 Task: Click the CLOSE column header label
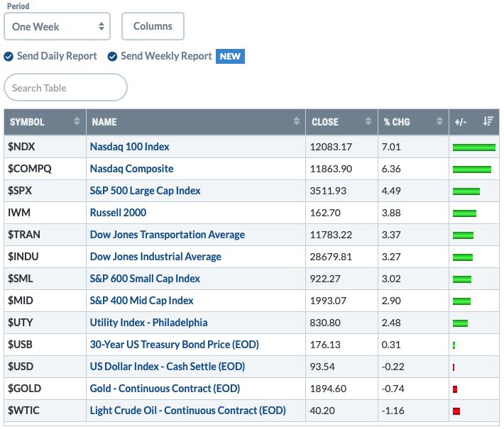click(325, 122)
